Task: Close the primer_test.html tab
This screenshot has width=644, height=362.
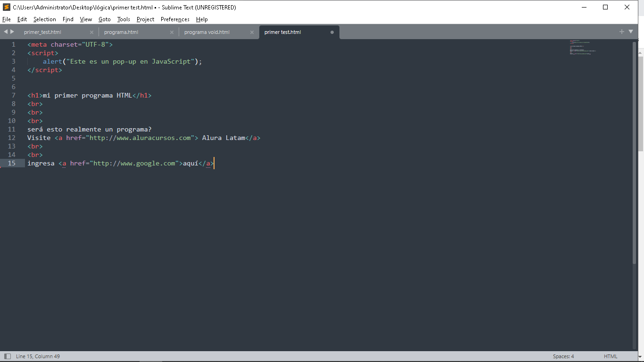Action: point(91,33)
